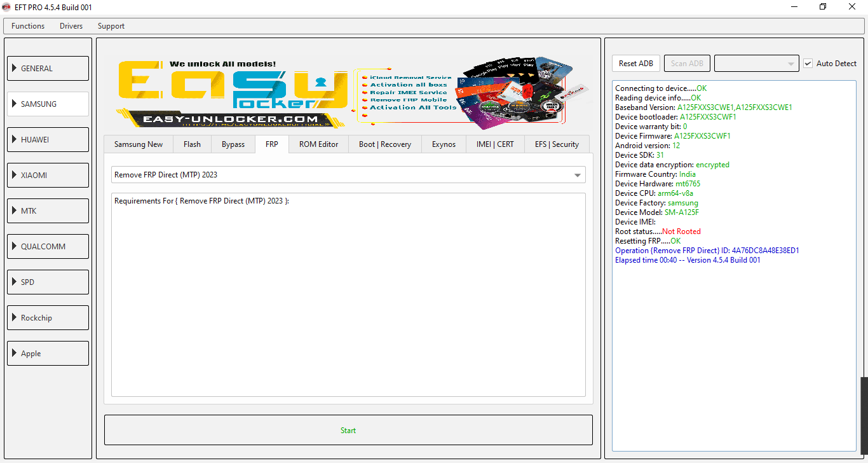Open the EFS | Security tab
The height and width of the screenshot is (463, 868).
[557, 144]
